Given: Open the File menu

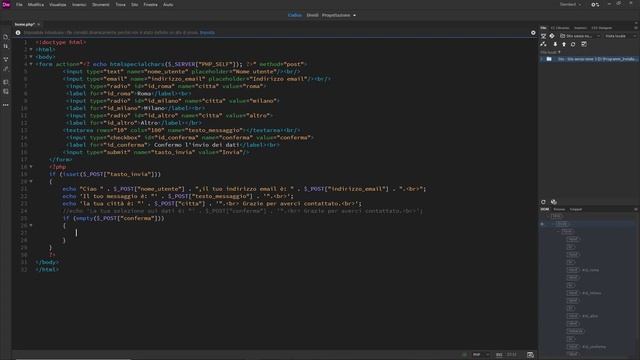Looking at the screenshot, I should 19,4.
